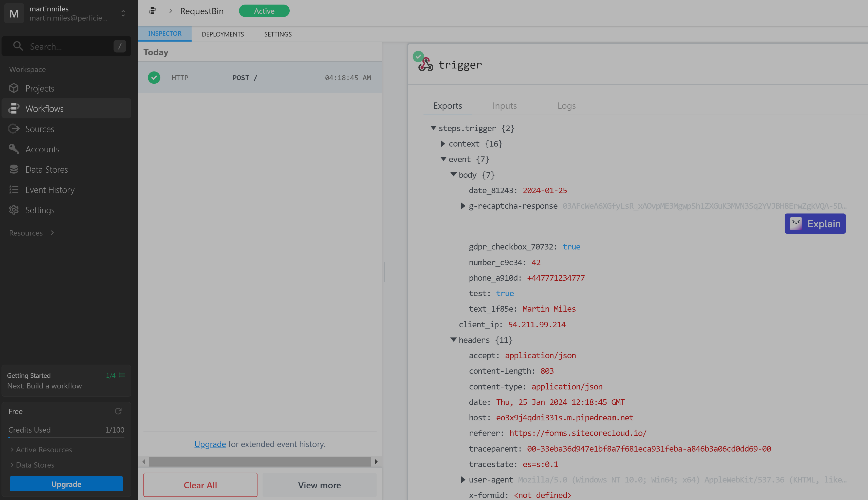868x500 pixels.
Task: Open the workspace switcher chevrons
Action: pos(123,13)
